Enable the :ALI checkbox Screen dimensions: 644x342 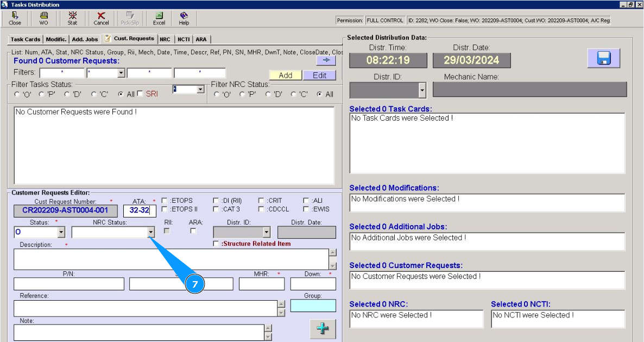[306, 201]
